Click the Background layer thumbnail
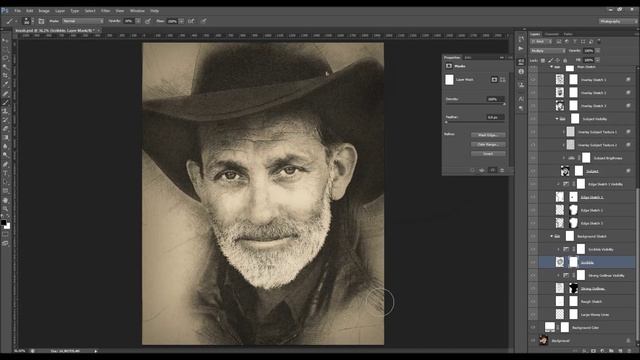This screenshot has width=640, height=360. 543,340
